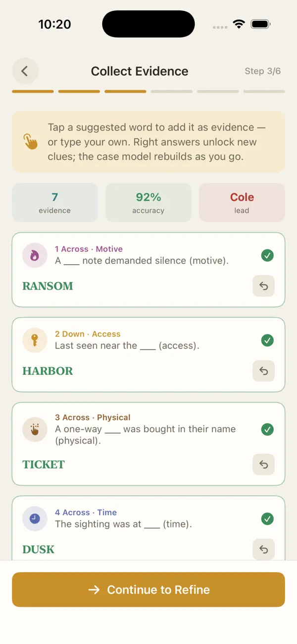Toggle the green check on 3 Across
The image size is (297, 644).
pyautogui.click(x=267, y=429)
